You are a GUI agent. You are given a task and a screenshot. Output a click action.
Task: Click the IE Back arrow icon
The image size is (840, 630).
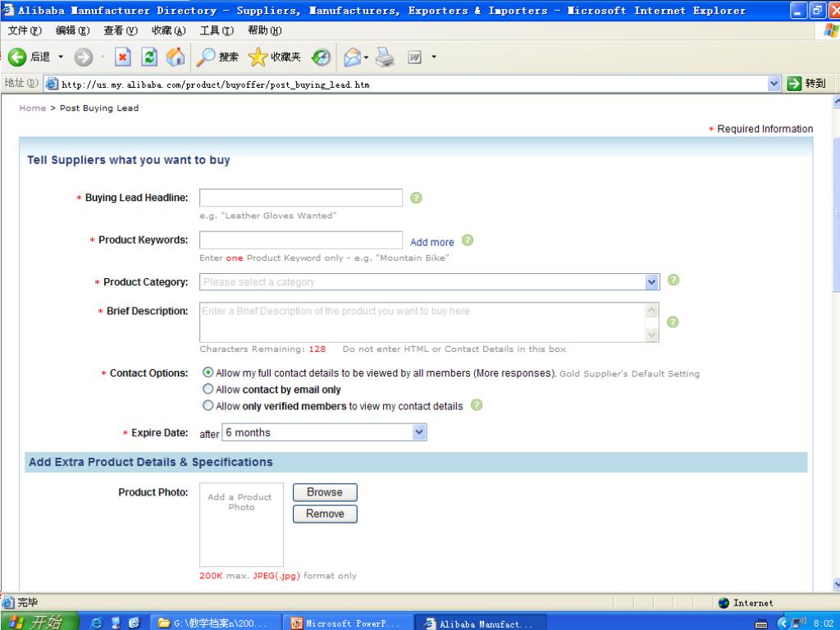pyautogui.click(x=17, y=57)
